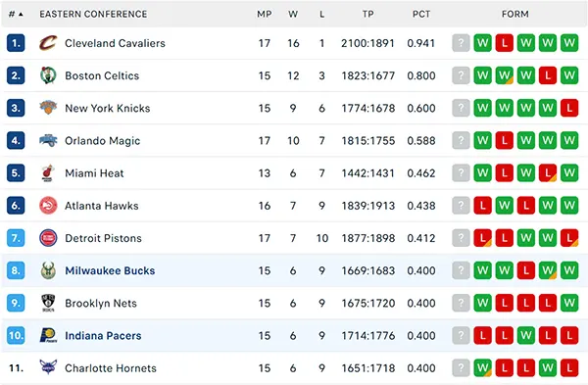The height and width of the screenshot is (385, 588).
Task: Open the Brooklyn Nets team link
Action: (101, 303)
